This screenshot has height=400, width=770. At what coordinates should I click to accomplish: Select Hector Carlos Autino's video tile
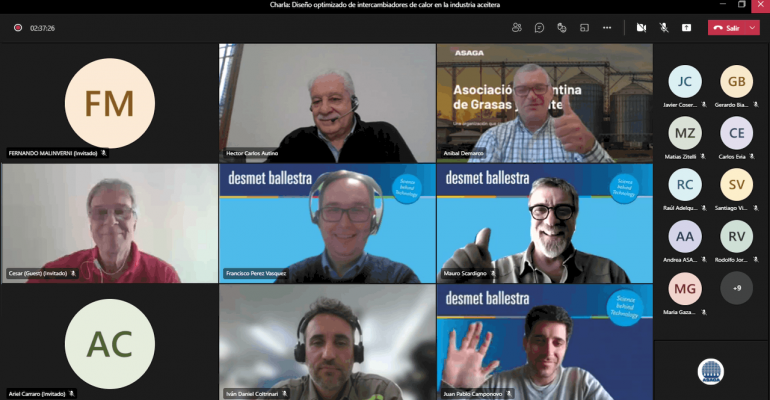coord(326,103)
